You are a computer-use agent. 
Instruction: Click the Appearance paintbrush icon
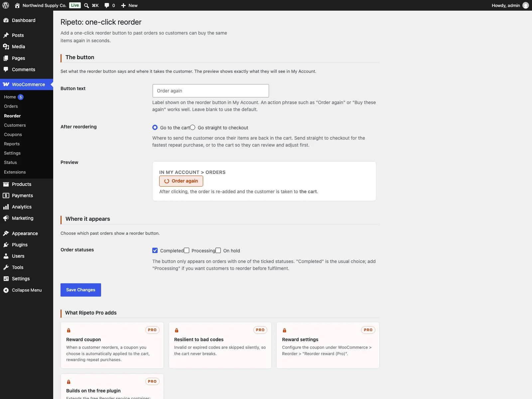[x=6, y=233]
